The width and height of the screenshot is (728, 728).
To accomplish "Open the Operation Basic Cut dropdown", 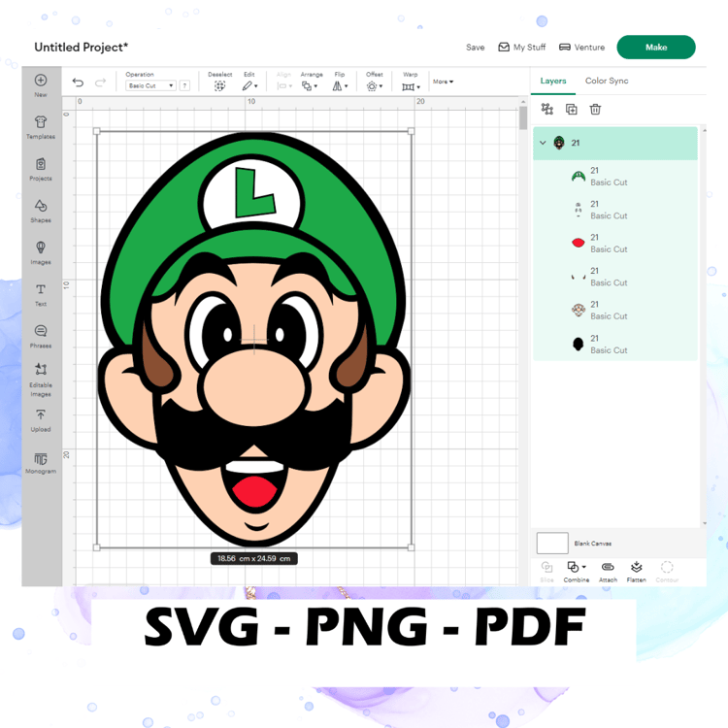I will pyautogui.click(x=150, y=85).
